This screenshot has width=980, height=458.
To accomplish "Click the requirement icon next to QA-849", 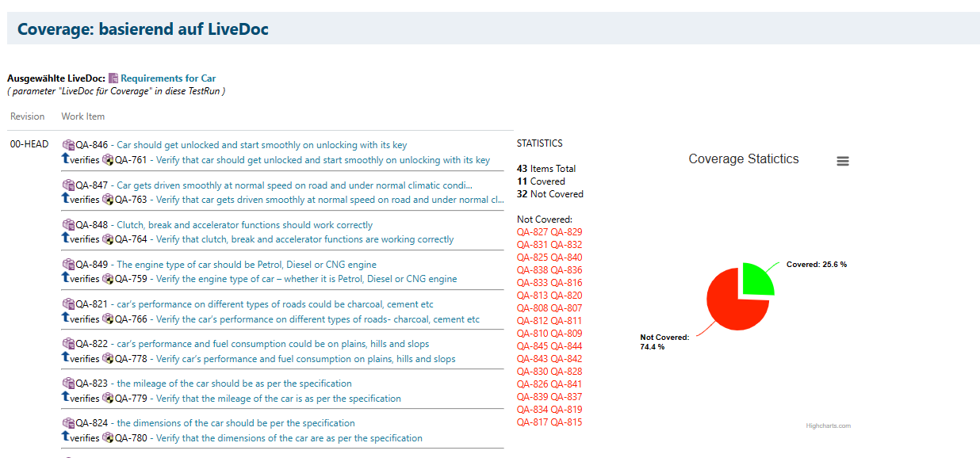I will pos(68,264).
